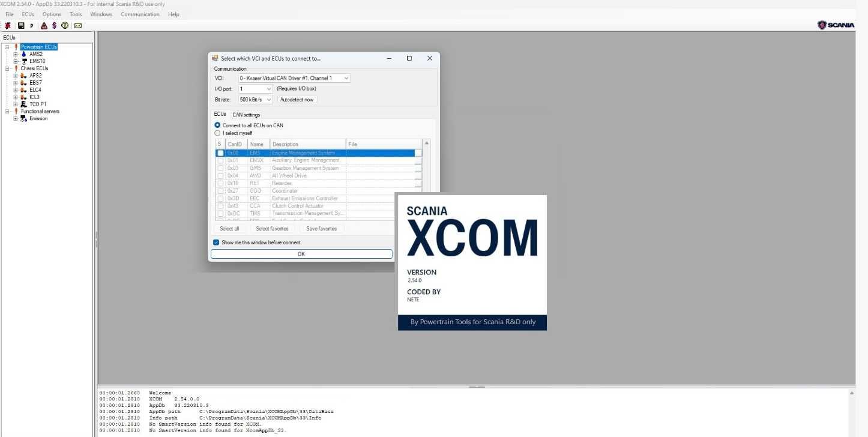
Task: Click the round yellow-green toolbar icon
Action: [x=64, y=26]
